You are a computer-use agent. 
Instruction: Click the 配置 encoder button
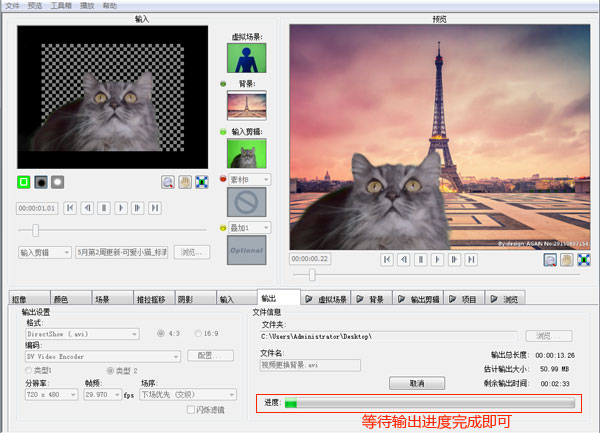(210, 356)
